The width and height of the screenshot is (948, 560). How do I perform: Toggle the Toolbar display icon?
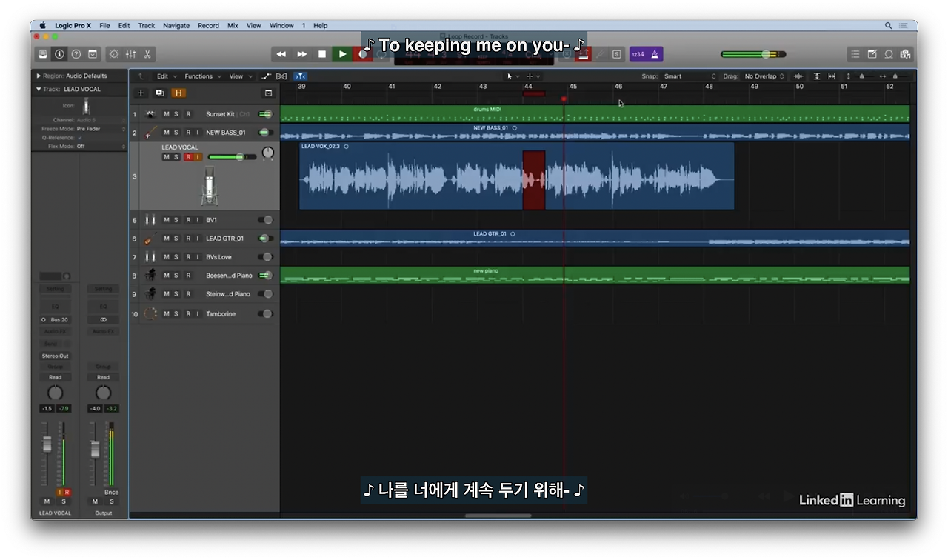(93, 54)
